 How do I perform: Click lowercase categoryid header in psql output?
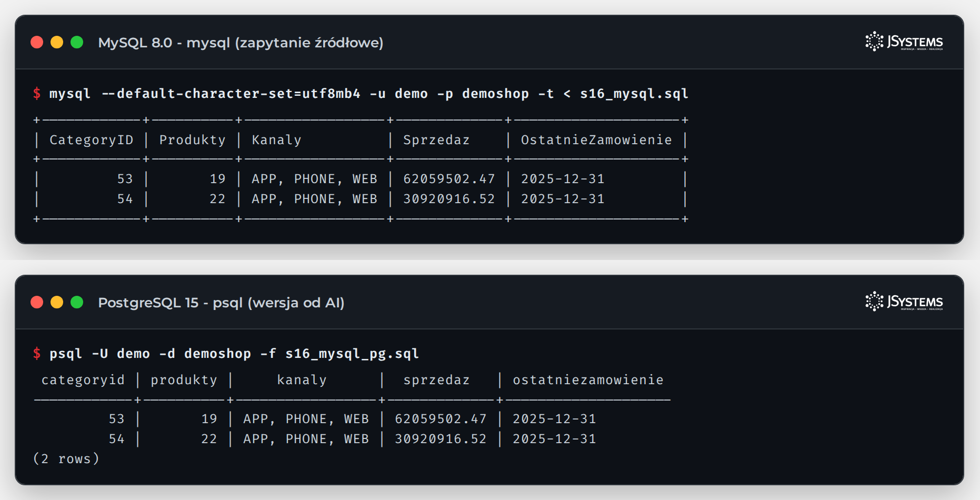click(83, 380)
